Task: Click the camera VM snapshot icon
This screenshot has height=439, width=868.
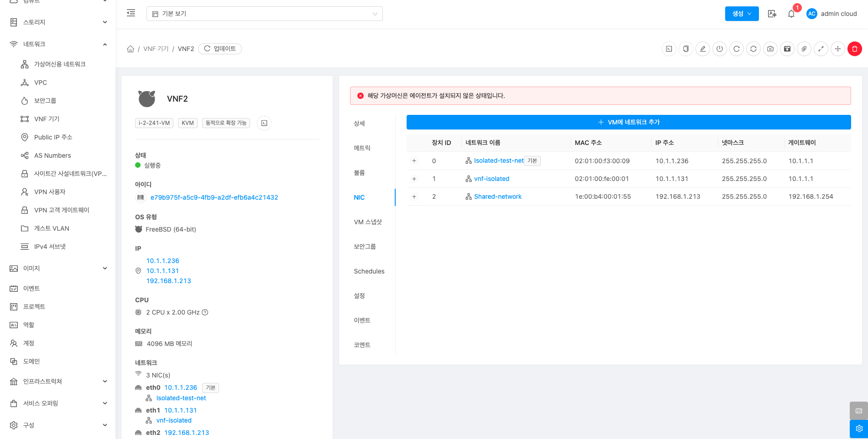Action: 770,49
